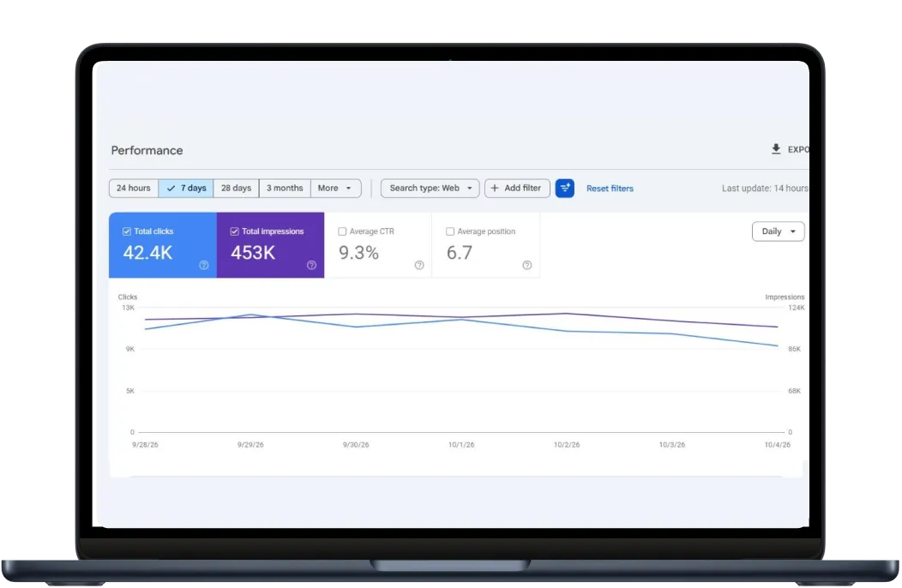
Task: Click the 68K impressions axis value
Action: [795, 391]
